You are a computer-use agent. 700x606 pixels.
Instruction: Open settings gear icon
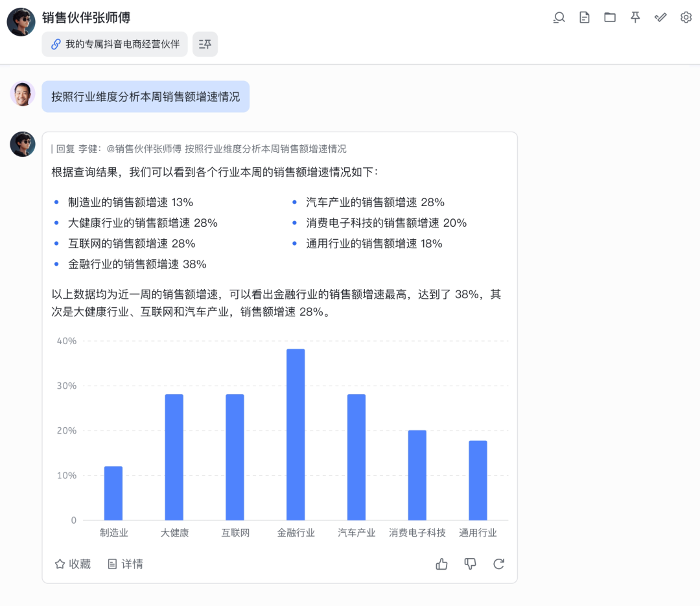coord(686,17)
